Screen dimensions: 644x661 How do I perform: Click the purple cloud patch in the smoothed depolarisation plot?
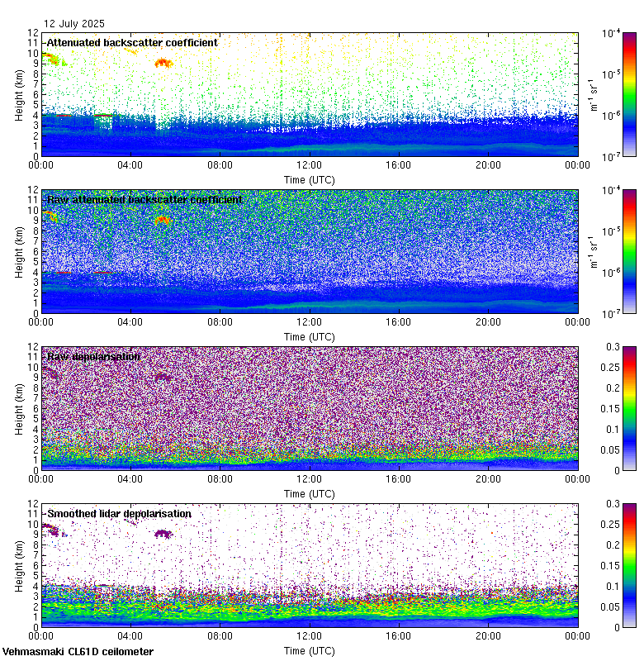click(x=163, y=535)
